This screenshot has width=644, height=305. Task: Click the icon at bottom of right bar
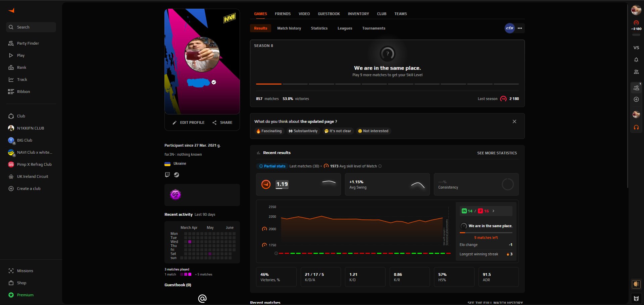click(636, 298)
